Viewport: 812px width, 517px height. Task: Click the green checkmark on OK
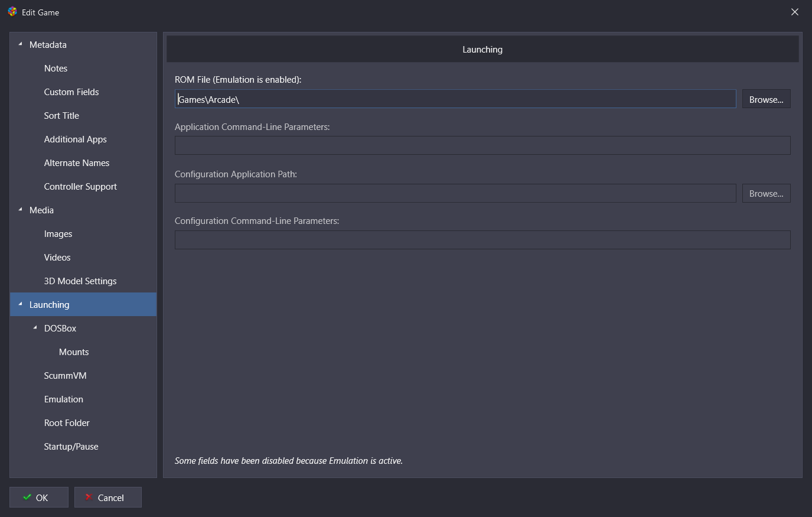[27, 498]
